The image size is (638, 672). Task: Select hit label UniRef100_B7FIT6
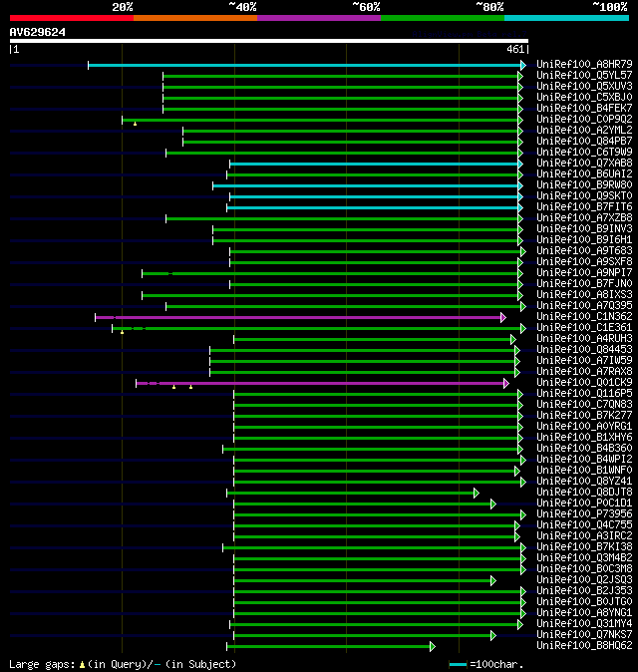click(584, 207)
